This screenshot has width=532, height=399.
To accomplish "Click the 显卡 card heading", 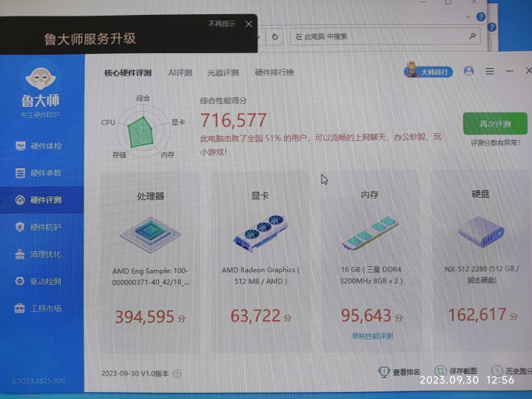I will [x=260, y=196].
